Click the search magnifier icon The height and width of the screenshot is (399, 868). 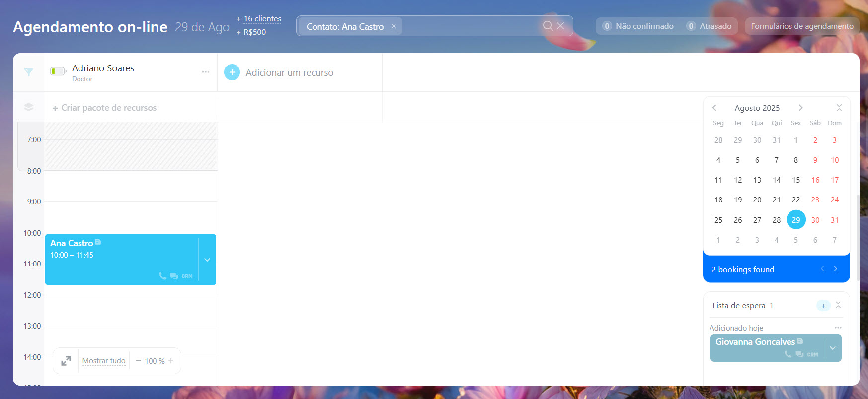(x=548, y=26)
